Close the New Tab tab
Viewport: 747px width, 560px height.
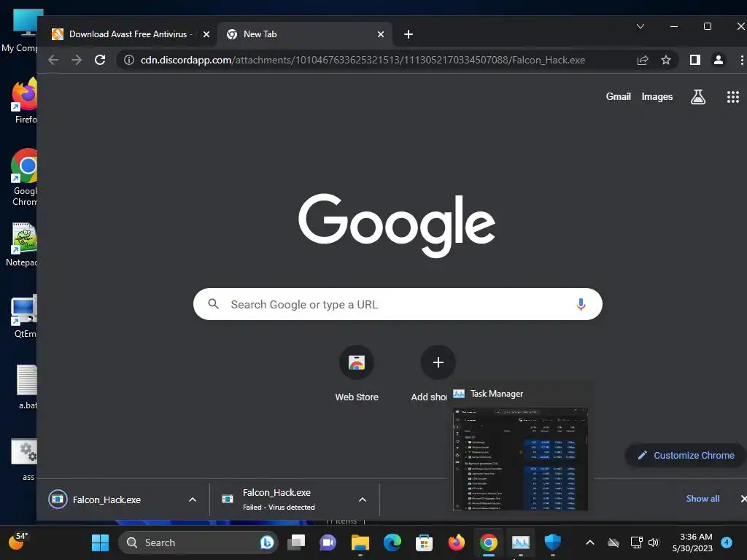pos(381,34)
